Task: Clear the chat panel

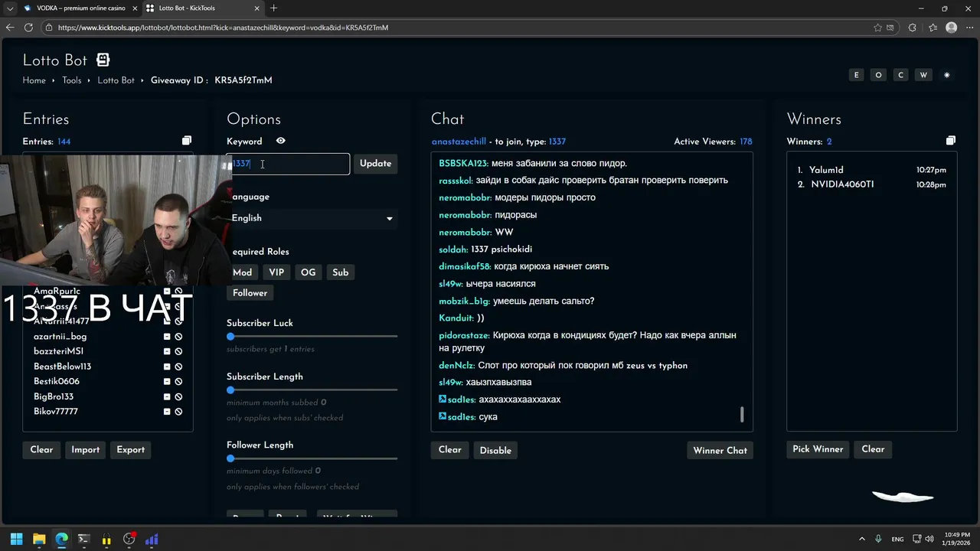Action: click(450, 450)
